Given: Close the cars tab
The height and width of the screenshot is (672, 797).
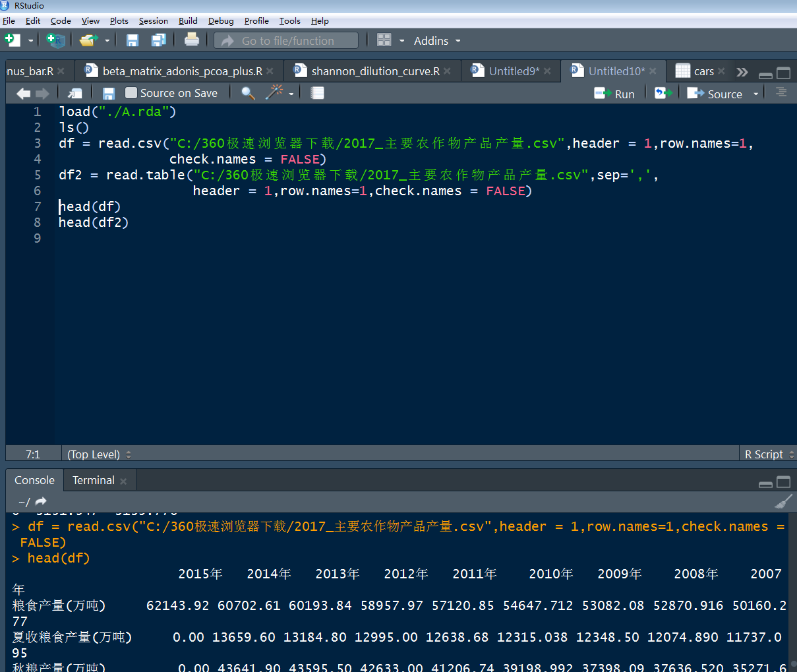Looking at the screenshot, I should (x=721, y=71).
